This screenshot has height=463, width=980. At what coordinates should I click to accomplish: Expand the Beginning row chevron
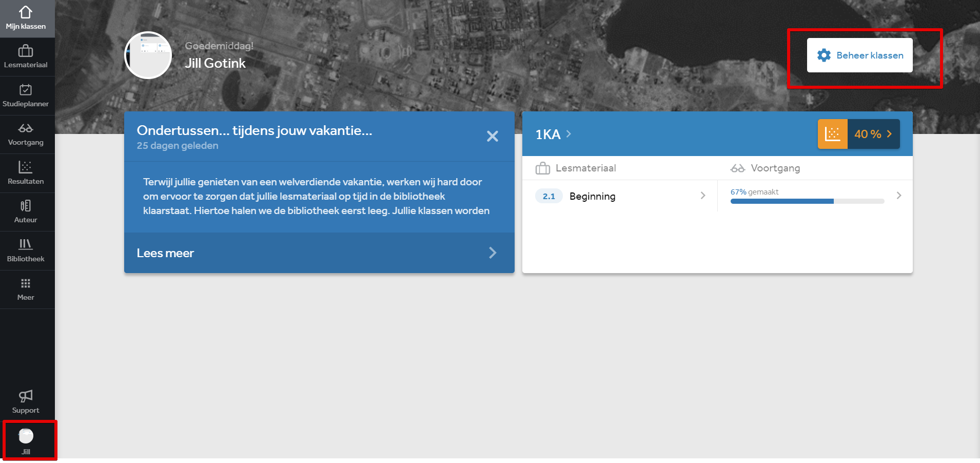[703, 196]
